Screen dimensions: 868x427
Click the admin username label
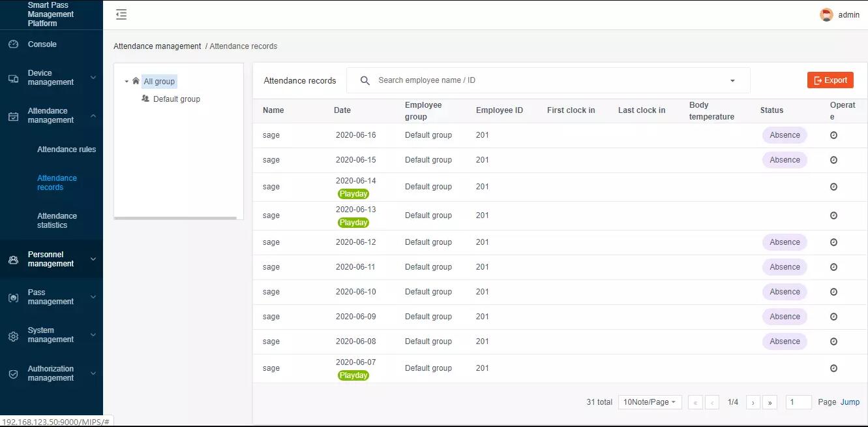849,15
